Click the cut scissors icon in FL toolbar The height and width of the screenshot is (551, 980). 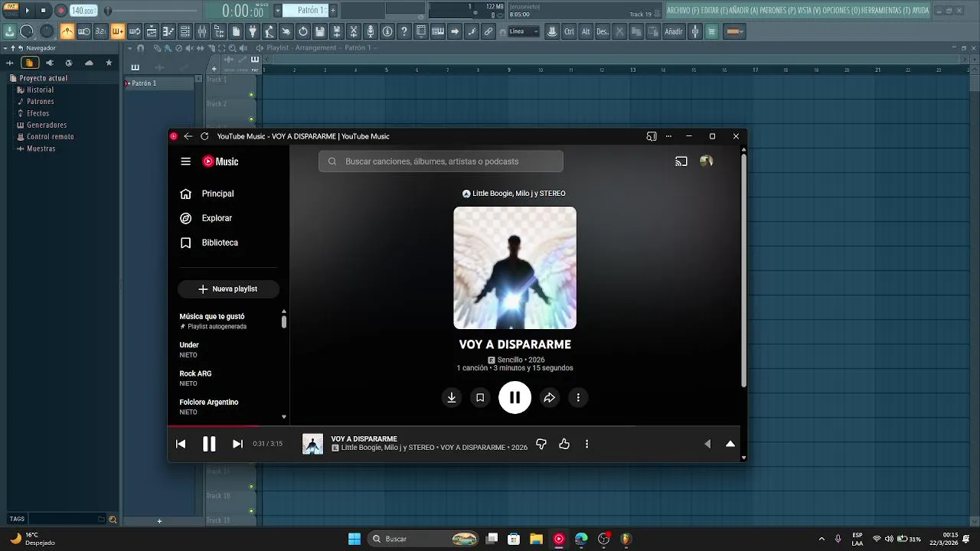pos(353,31)
